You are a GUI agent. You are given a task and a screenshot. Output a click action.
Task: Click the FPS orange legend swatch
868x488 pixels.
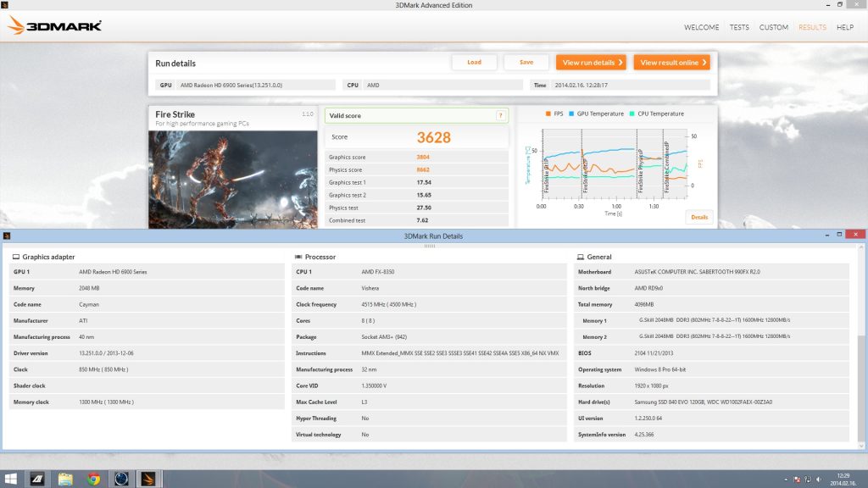(548, 114)
